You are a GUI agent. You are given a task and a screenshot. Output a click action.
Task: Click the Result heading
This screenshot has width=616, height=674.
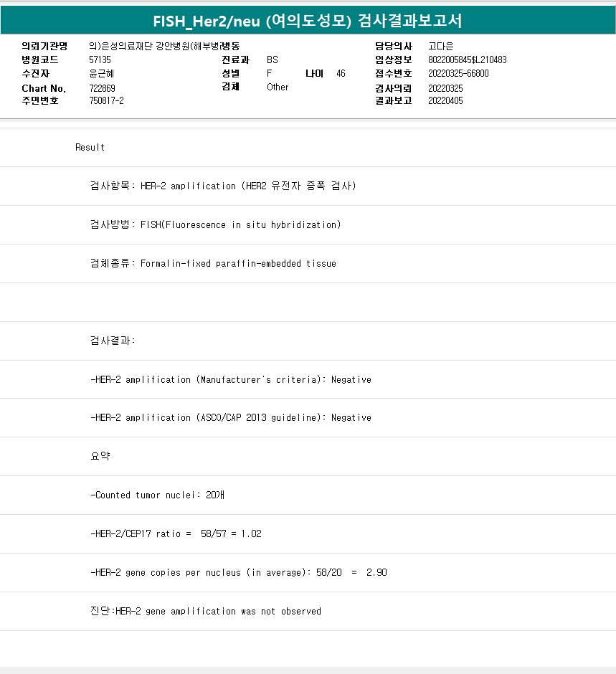[x=90, y=148]
